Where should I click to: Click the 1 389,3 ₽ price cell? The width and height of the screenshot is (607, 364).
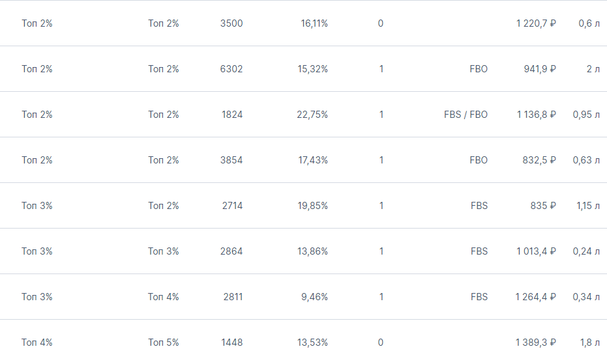pyautogui.click(x=536, y=343)
